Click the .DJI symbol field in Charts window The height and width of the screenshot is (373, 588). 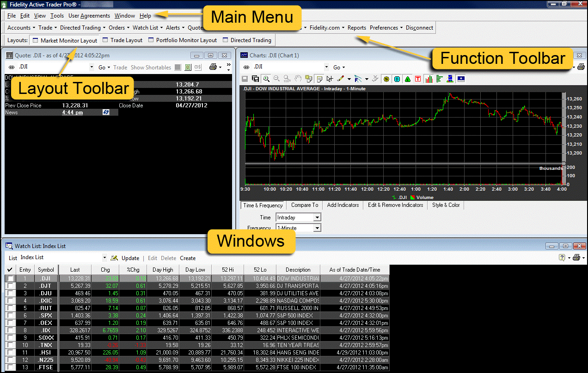tap(291, 67)
